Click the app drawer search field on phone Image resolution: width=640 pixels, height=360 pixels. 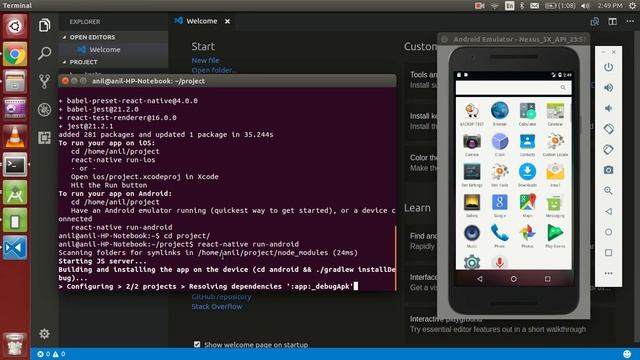513,88
